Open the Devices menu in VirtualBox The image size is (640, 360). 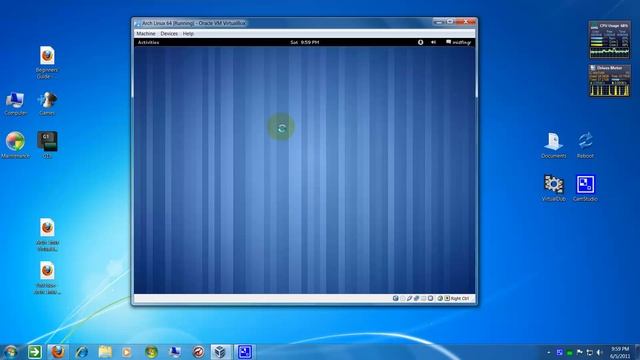pos(169,33)
